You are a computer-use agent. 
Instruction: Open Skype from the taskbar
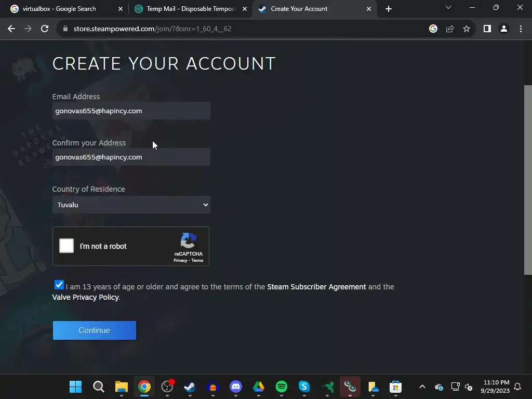click(304, 387)
